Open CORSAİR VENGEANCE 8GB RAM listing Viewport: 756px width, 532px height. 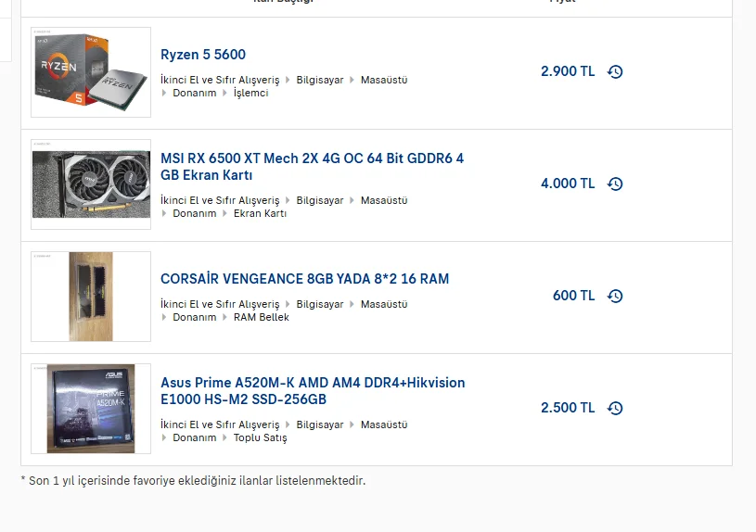point(304,279)
